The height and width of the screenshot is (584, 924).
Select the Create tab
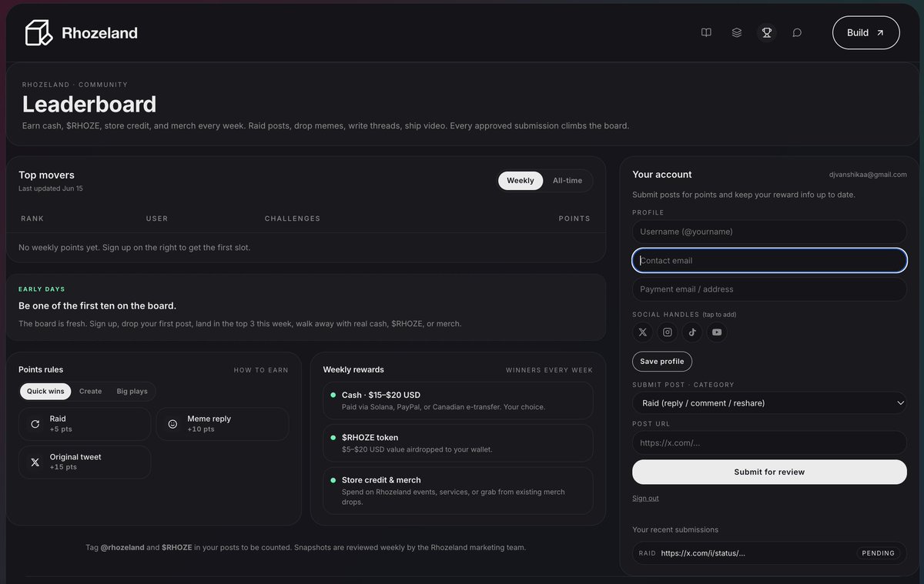90,391
